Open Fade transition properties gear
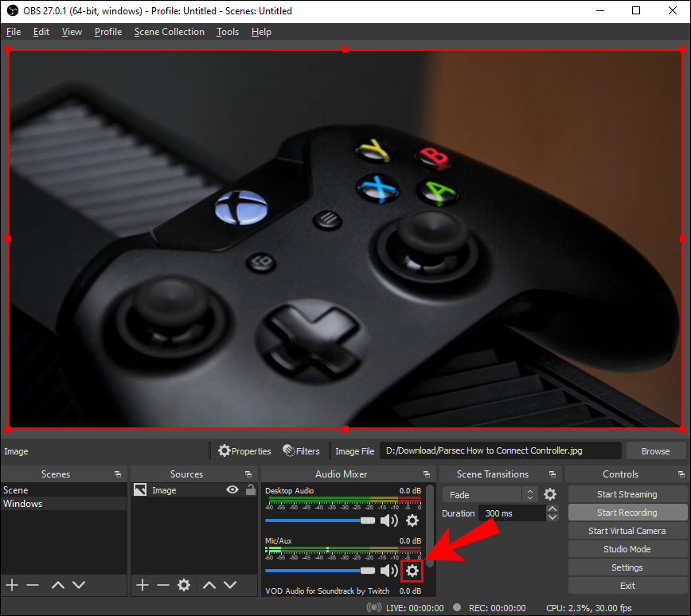 550,494
